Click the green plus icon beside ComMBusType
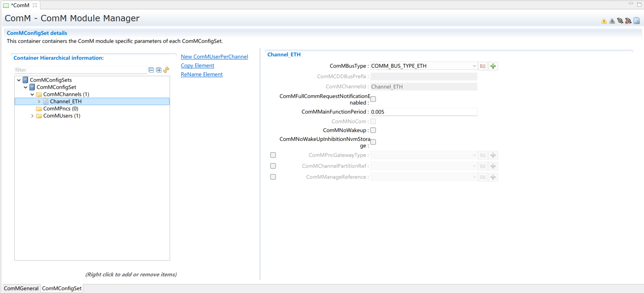 click(493, 66)
